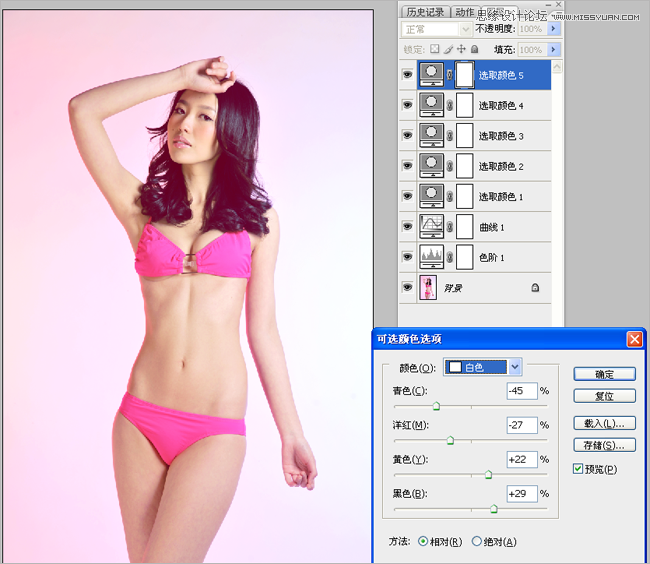The height and width of the screenshot is (564, 650).
Task: Click adjustment icon of 选取颜色 4 layer
Action: pos(431,105)
